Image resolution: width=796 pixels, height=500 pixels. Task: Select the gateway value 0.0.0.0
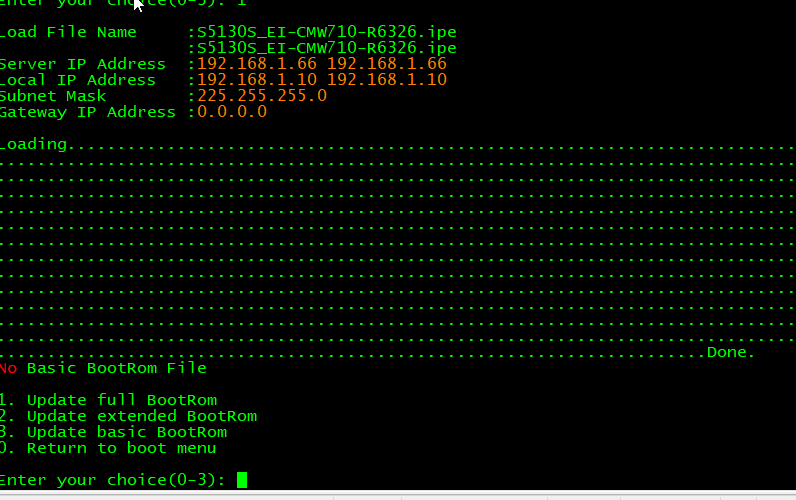click(232, 112)
